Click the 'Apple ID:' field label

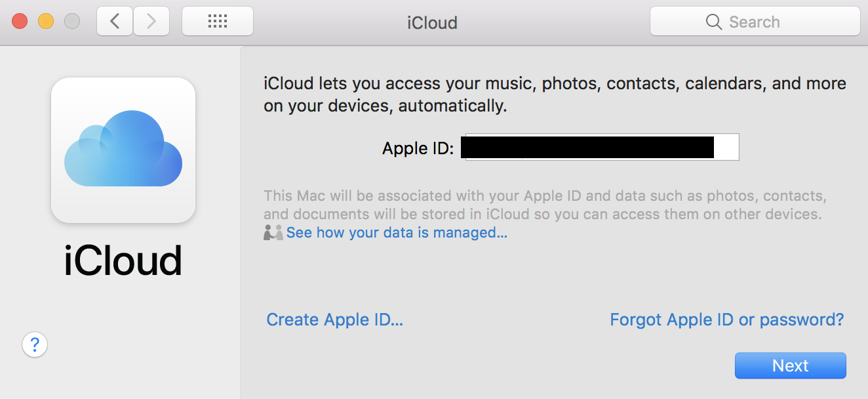[418, 148]
